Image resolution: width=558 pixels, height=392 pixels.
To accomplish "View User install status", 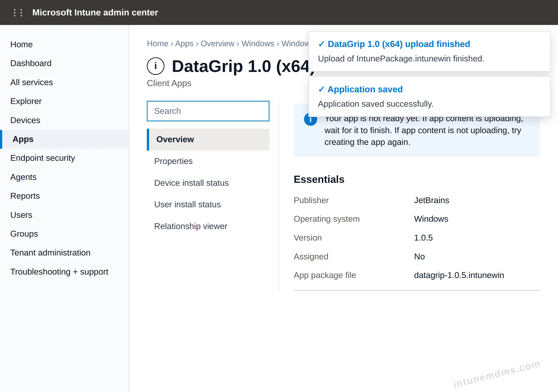I will click(x=208, y=204).
